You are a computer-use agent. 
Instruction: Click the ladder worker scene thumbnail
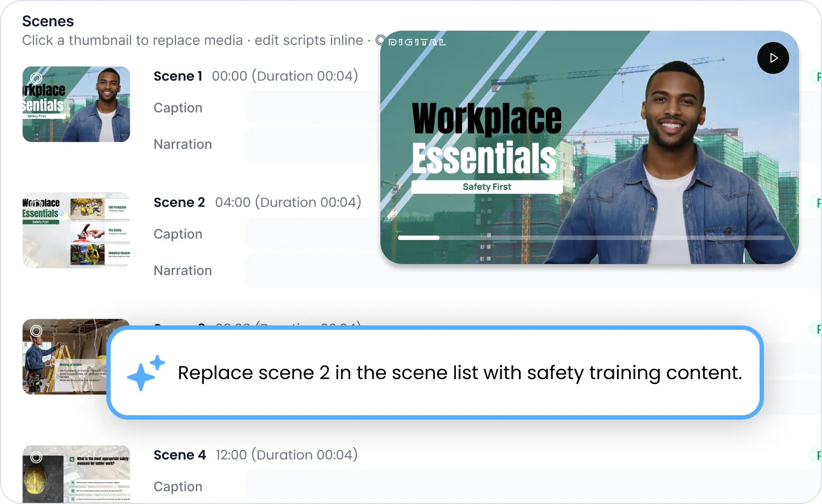65,357
